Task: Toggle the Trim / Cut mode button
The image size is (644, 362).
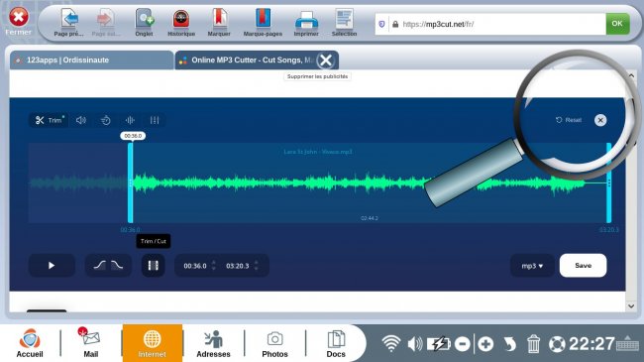Action: (x=154, y=266)
